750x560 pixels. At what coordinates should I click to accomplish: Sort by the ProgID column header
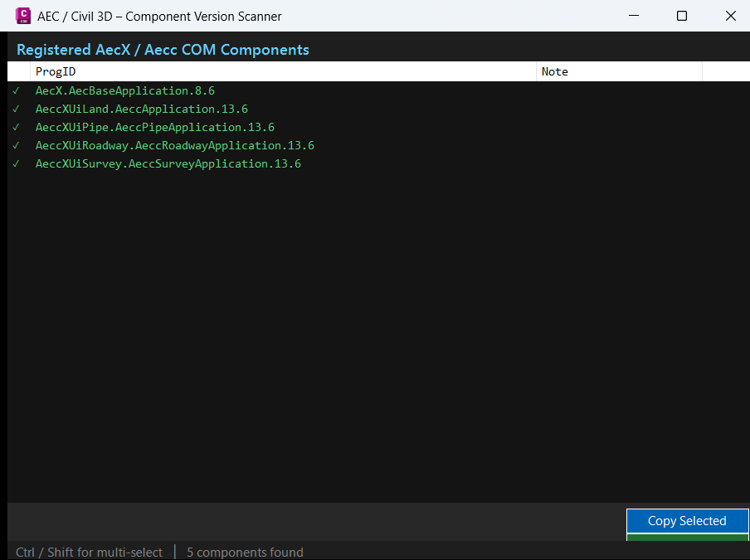tap(283, 71)
